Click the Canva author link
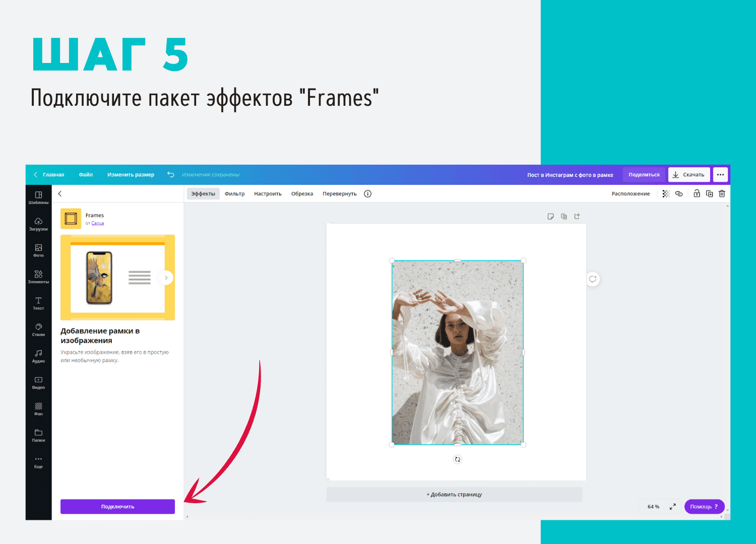This screenshot has width=756, height=544. click(x=98, y=223)
